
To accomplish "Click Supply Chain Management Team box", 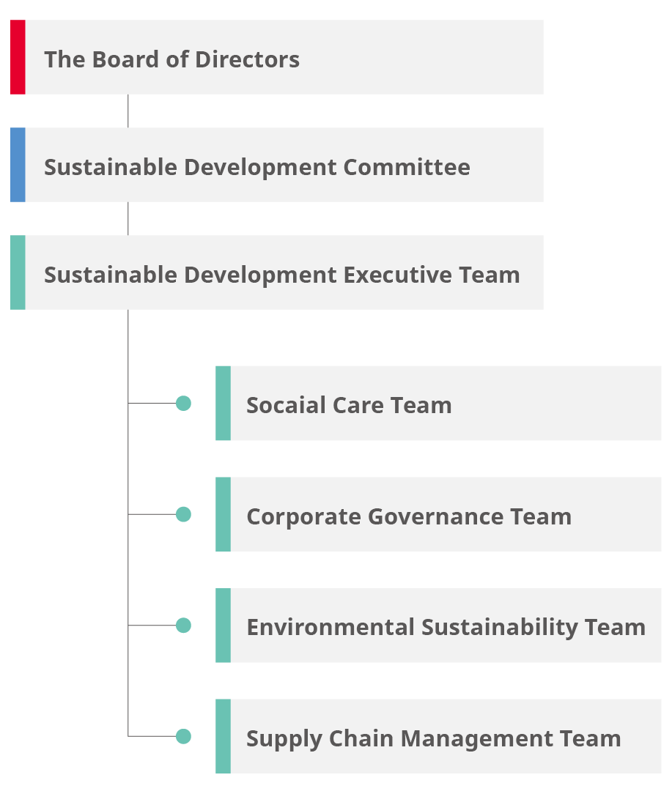I will 438,736.
